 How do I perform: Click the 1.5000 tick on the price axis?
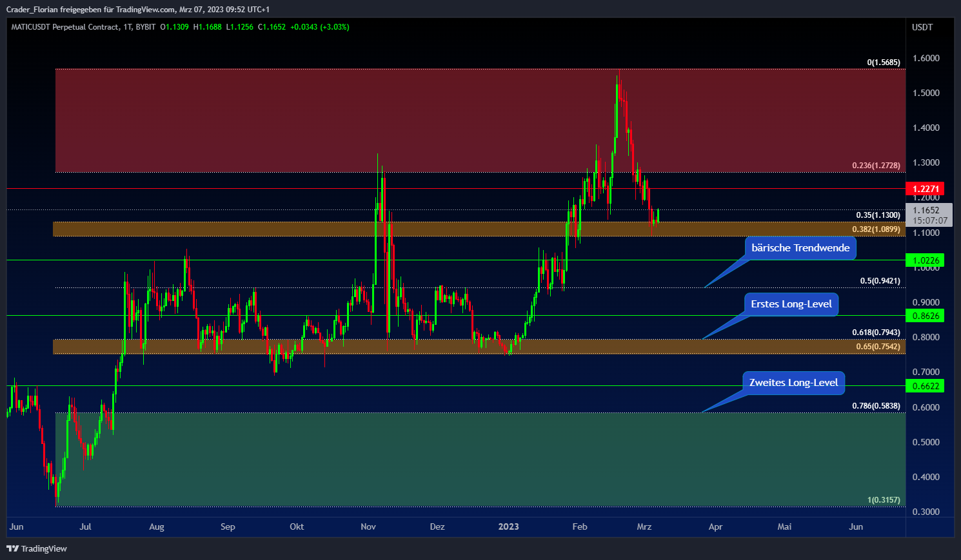coord(926,93)
